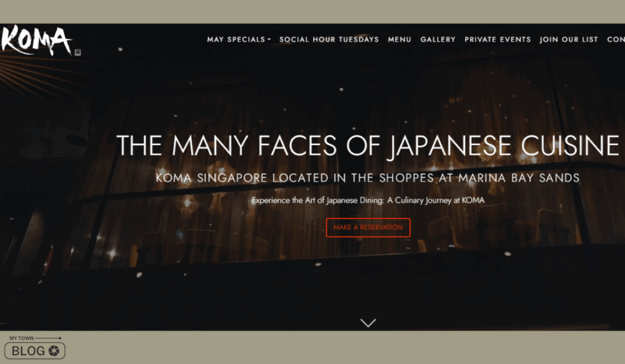Click the Make a Reservation button
Image resolution: width=625 pixels, height=364 pixels.
tap(368, 227)
